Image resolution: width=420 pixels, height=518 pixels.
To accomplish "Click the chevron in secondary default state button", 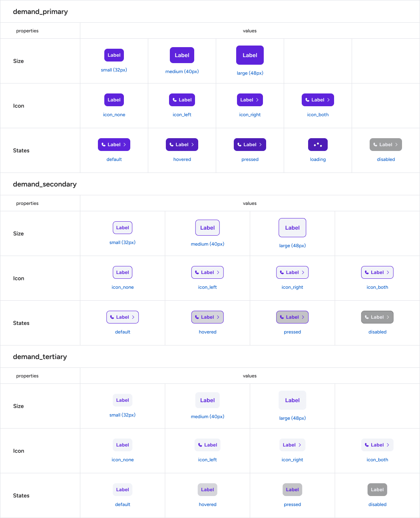I will pyautogui.click(x=133, y=317).
